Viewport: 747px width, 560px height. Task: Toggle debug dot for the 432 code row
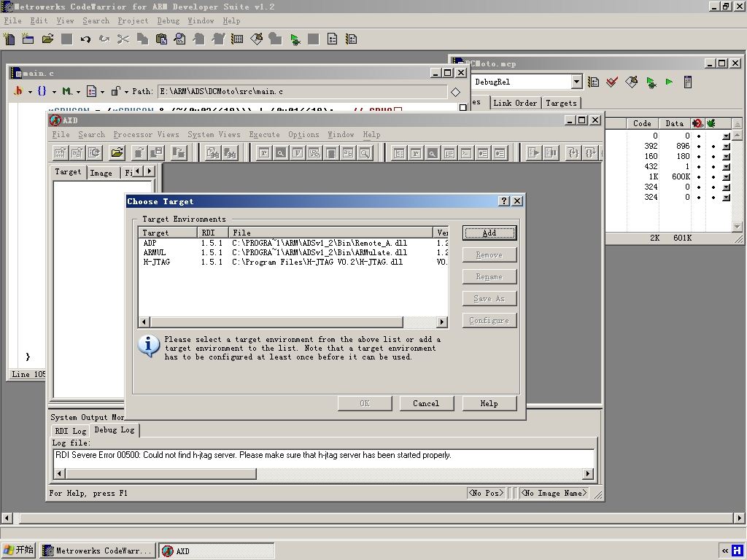tap(713, 167)
